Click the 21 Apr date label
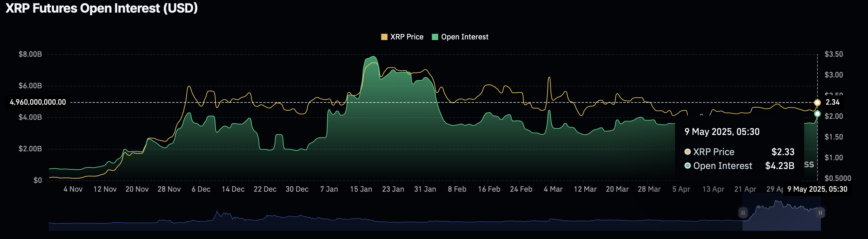Viewport: 868px width, 239px height. click(x=745, y=189)
